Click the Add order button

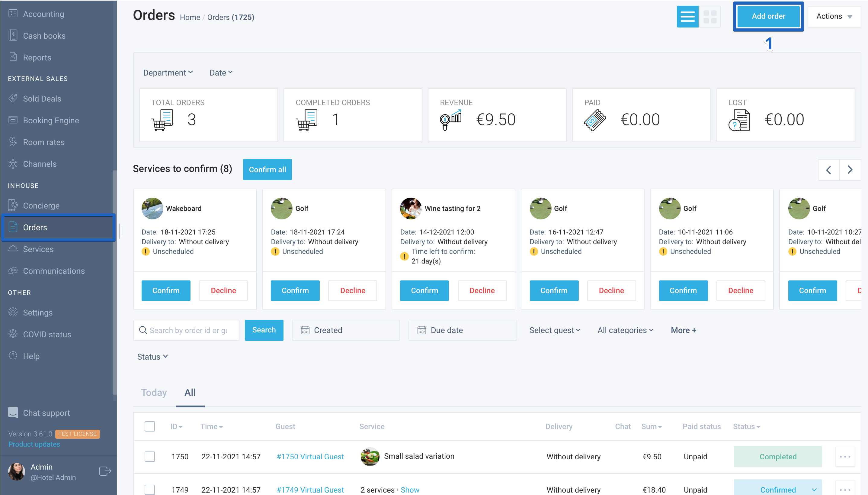tap(768, 16)
